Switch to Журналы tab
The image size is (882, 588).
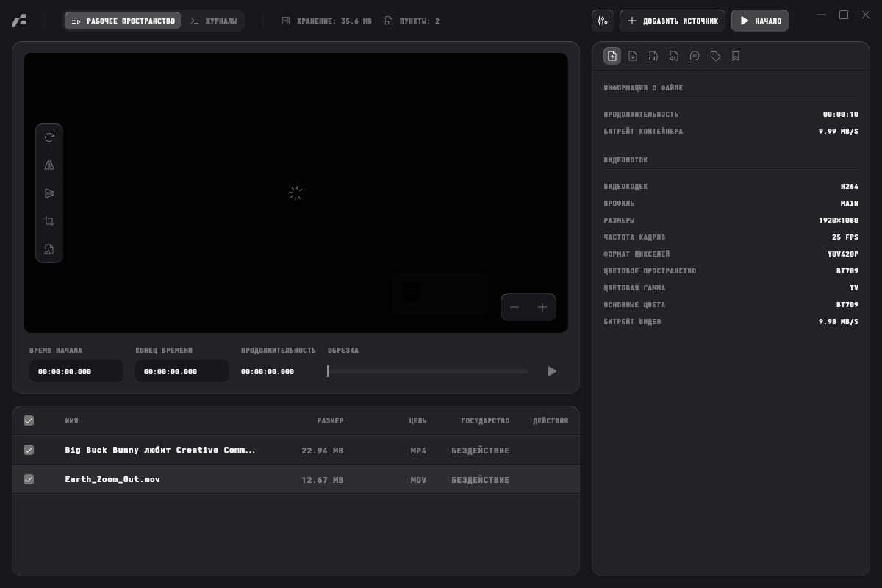point(214,21)
